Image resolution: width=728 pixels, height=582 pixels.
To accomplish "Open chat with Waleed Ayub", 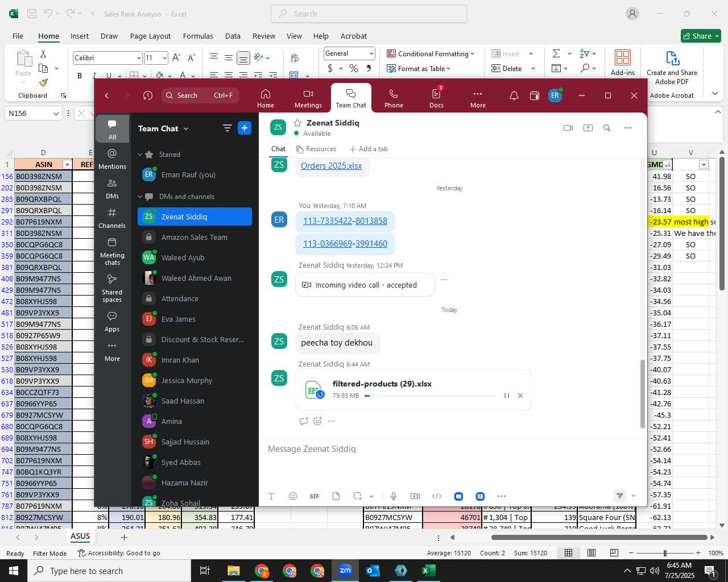I will tap(195, 257).
